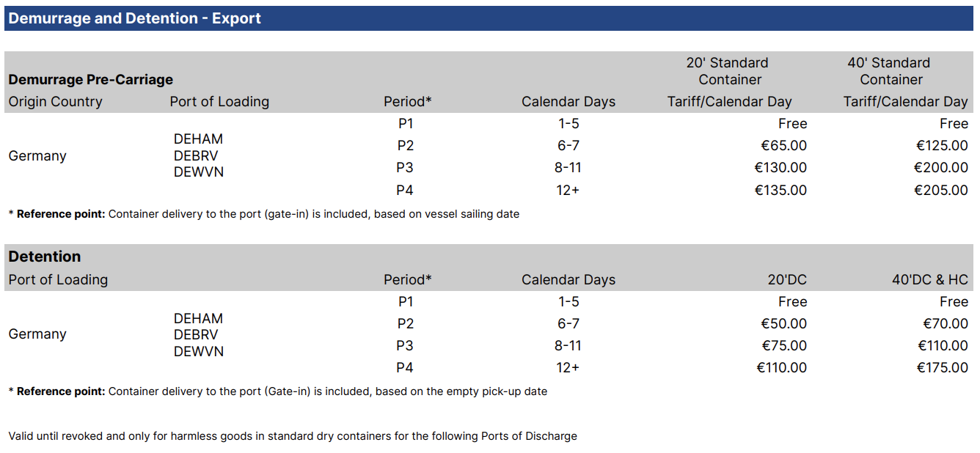Select the Valid until revoked footer text
The width and height of the screenshot is (980, 453).
293,436
